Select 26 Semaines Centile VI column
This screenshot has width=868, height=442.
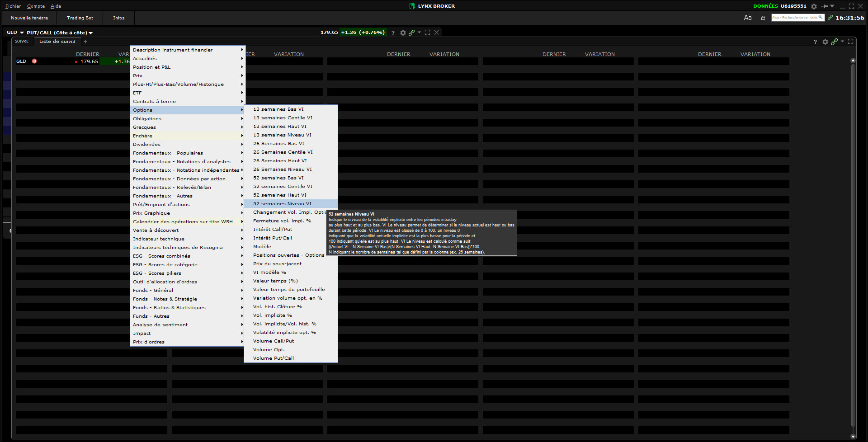291,152
